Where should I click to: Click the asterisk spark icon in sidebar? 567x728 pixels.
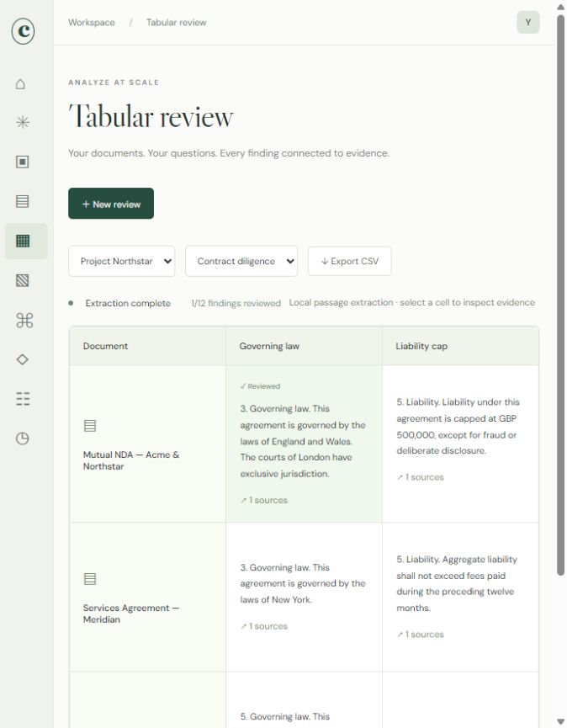[22, 122]
